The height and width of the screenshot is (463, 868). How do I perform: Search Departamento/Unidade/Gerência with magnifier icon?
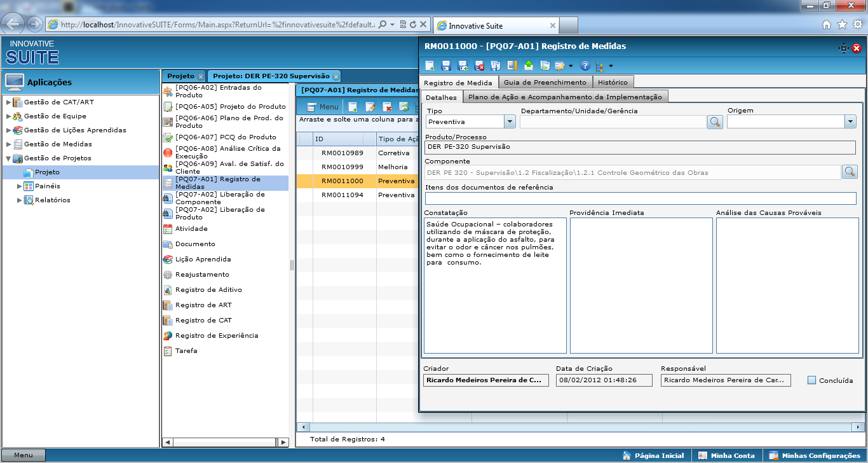pos(715,121)
